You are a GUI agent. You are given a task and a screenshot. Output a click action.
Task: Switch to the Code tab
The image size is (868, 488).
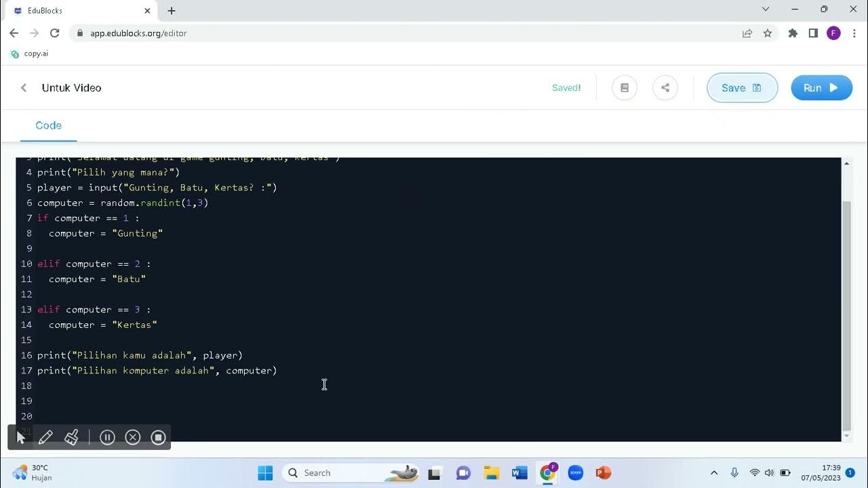click(48, 125)
